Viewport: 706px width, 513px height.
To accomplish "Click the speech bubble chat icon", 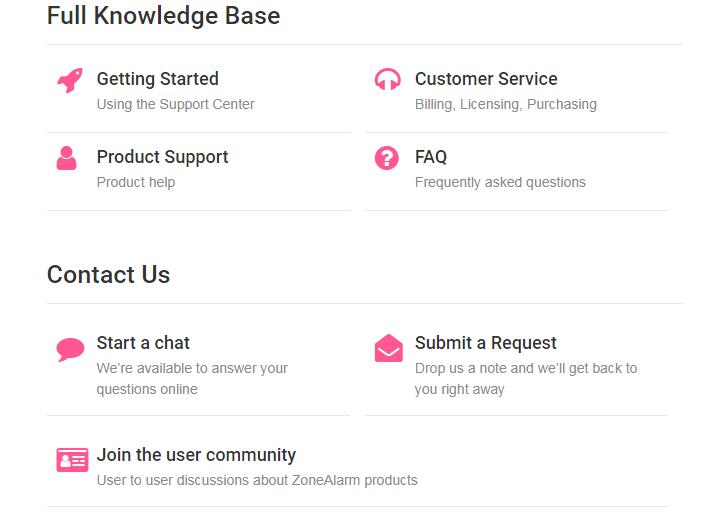I will point(70,350).
